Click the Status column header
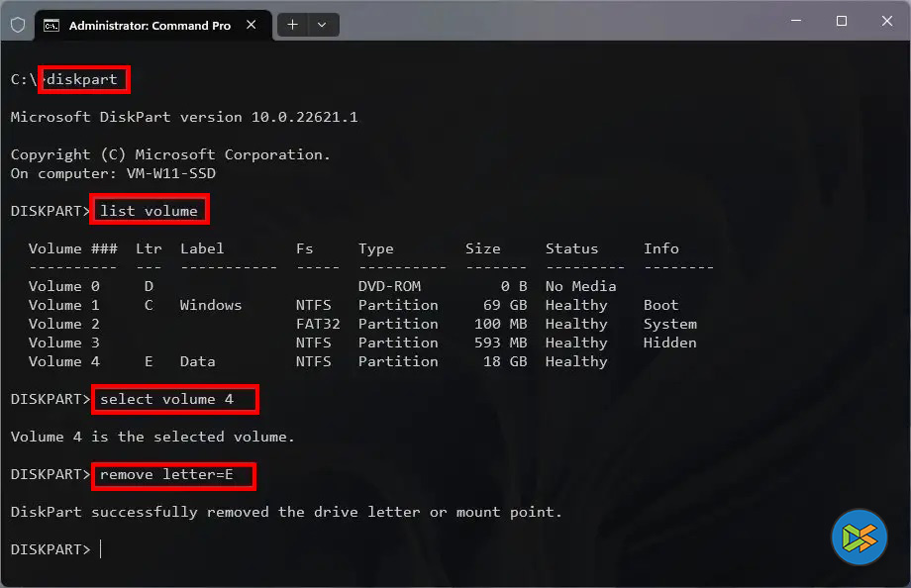The height and width of the screenshot is (588, 911). pos(571,248)
